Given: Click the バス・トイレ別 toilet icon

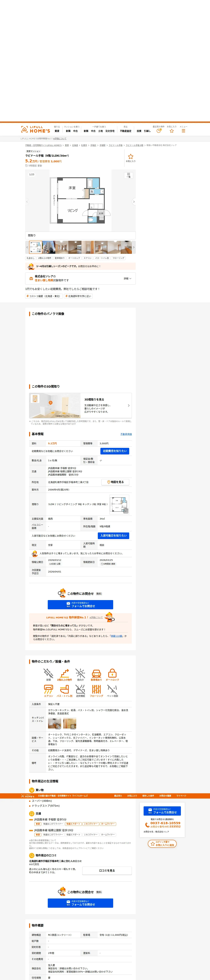Looking at the screenshot, I should 64,689.
